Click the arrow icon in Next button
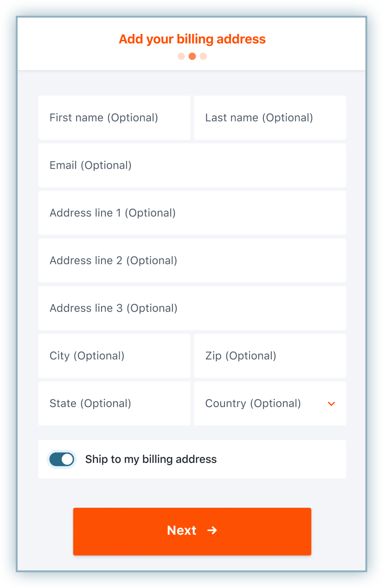This screenshot has height=588, width=383. click(x=212, y=530)
